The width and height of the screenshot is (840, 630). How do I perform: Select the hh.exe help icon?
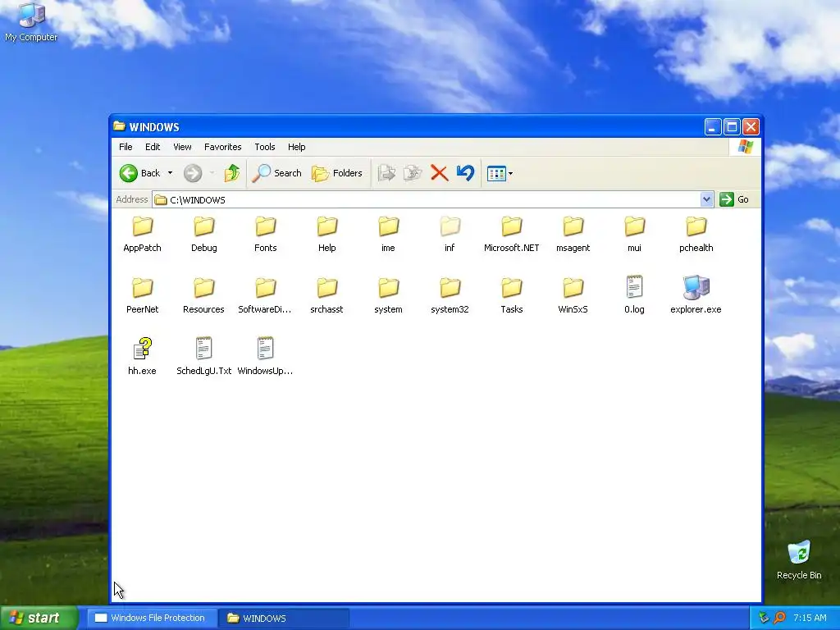click(143, 348)
